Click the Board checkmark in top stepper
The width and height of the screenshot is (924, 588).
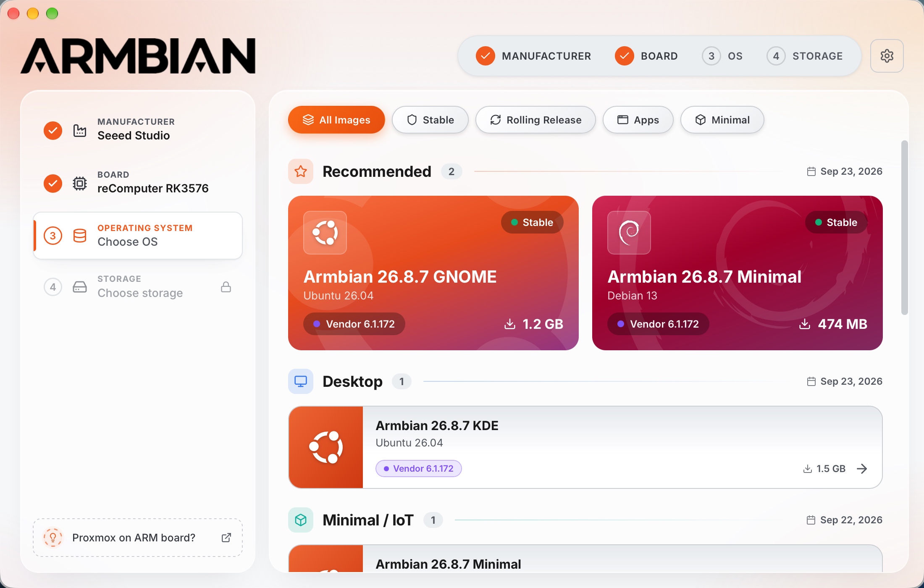coord(624,56)
